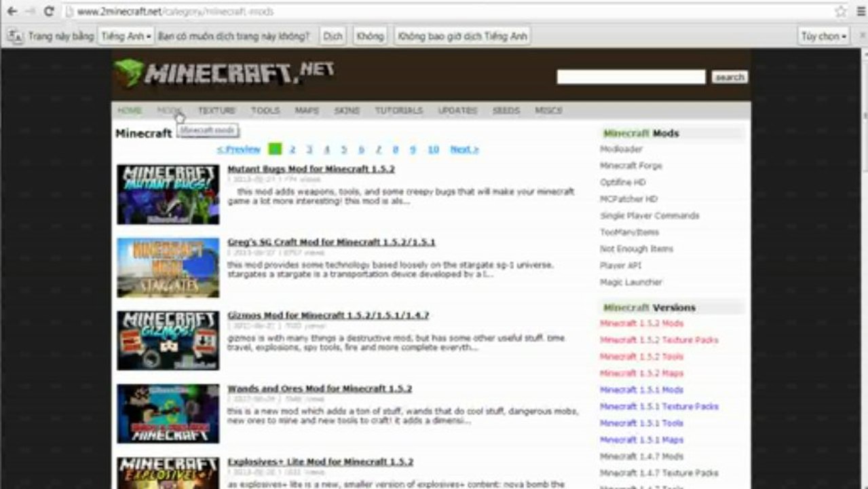
Task: Reload the page with refresh icon
Action: tap(49, 12)
